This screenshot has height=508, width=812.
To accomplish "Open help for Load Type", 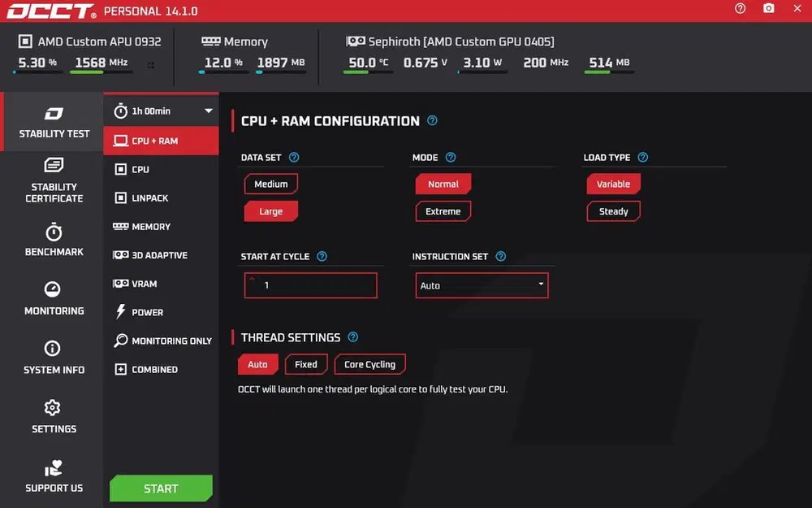I will [642, 157].
